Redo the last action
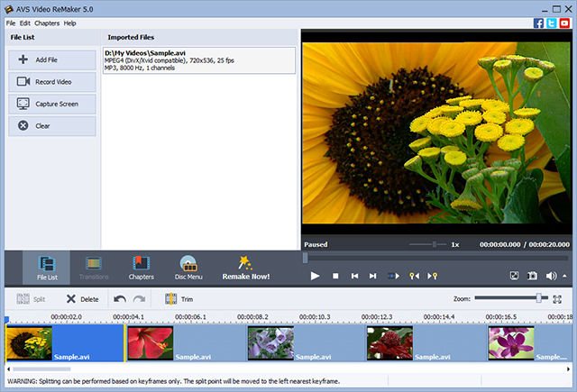The height and width of the screenshot is (392, 577). tap(139, 299)
